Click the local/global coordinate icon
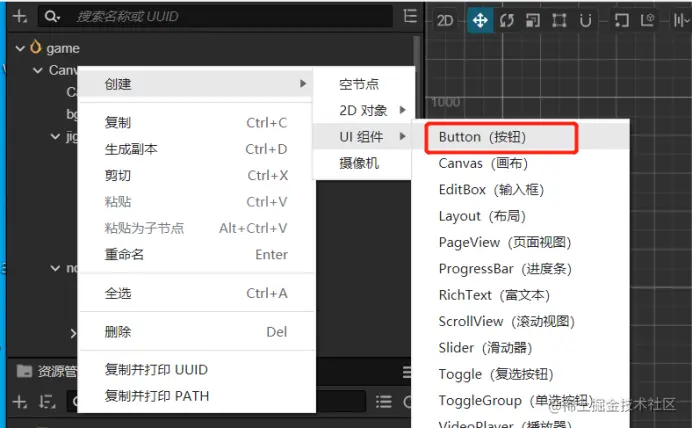692x428 pixels. pyautogui.click(x=648, y=20)
